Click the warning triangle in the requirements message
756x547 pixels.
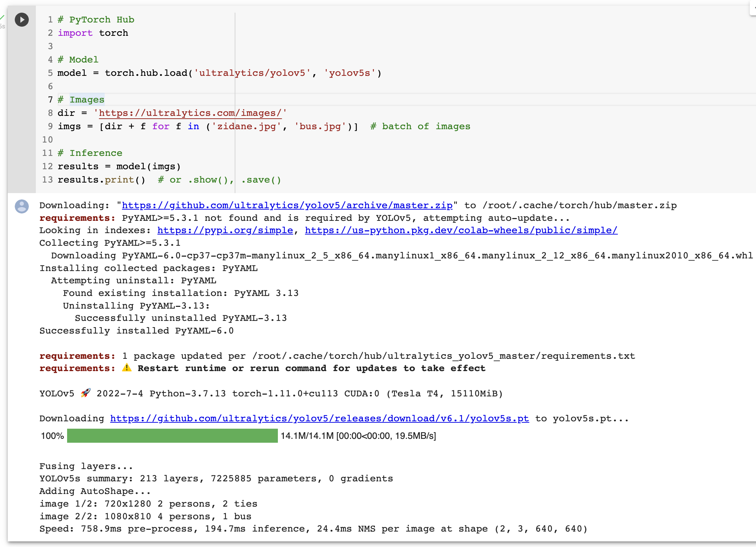pyautogui.click(x=126, y=368)
